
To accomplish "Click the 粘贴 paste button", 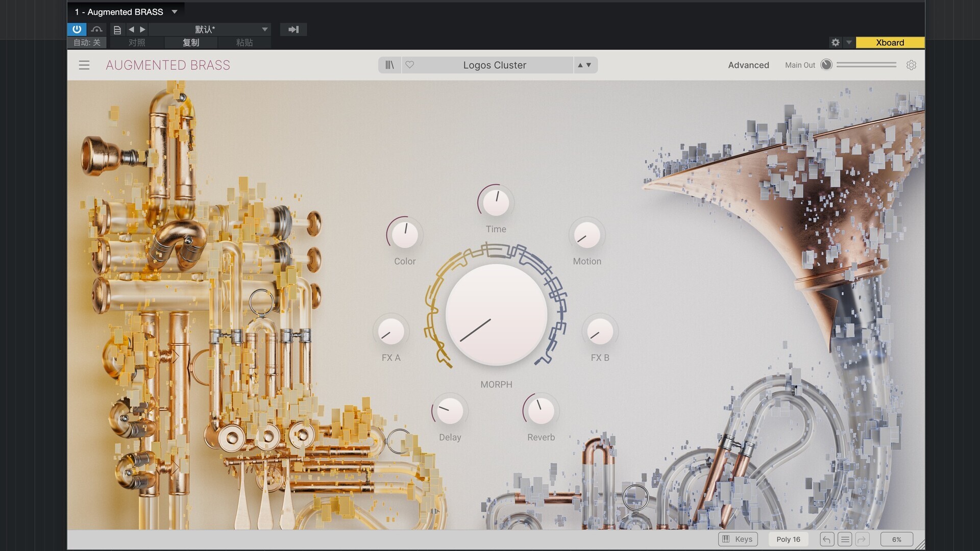I will 244,42.
